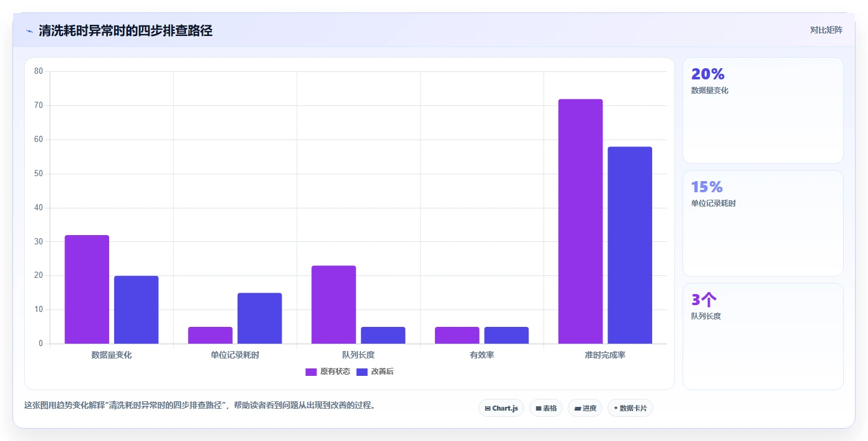Click the 单位记录耗时 x-axis label
This screenshot has height=441, width=868.
235,355
